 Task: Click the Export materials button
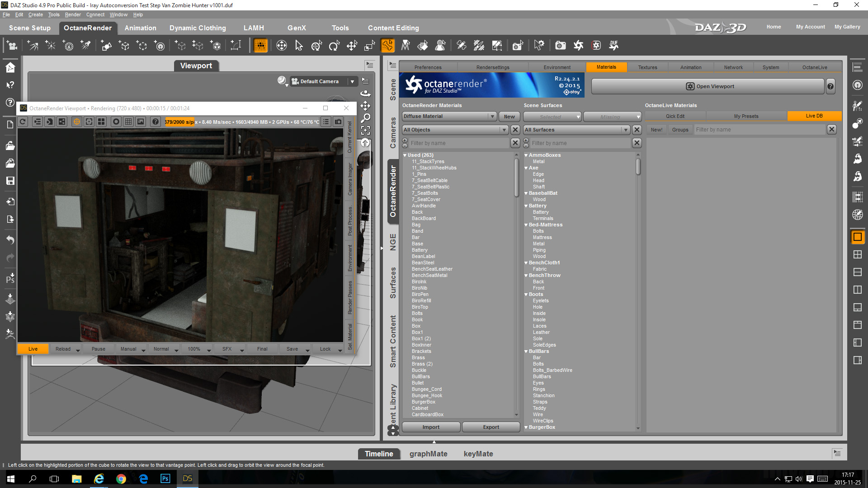click(491, 427)
